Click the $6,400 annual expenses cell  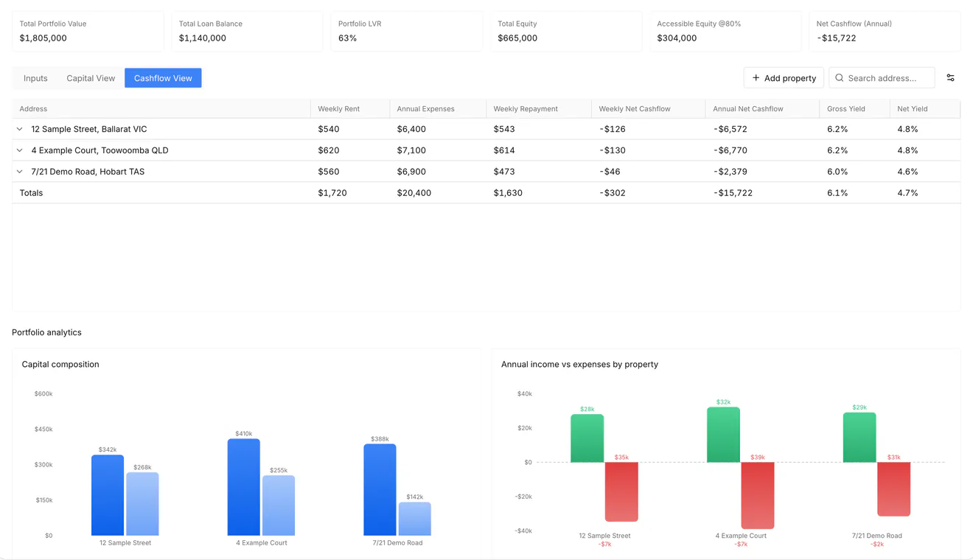point(438,129)
